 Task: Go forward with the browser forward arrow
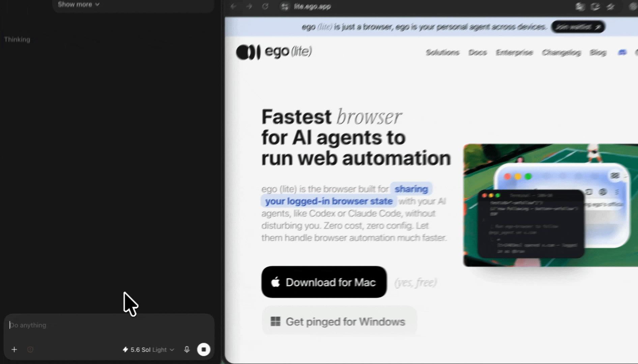(x=249, y=6)
